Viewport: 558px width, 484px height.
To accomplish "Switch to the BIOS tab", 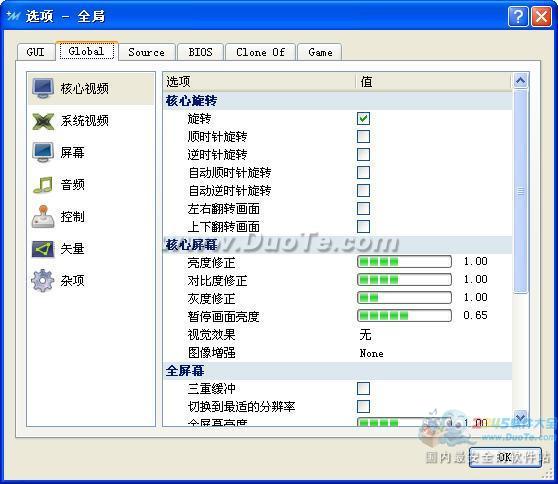I will [200, 52].
